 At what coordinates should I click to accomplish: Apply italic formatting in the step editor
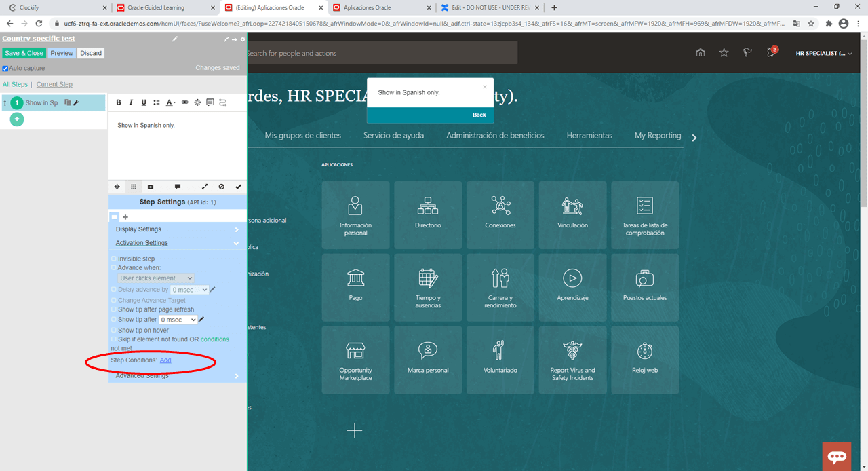click(131, 102)
